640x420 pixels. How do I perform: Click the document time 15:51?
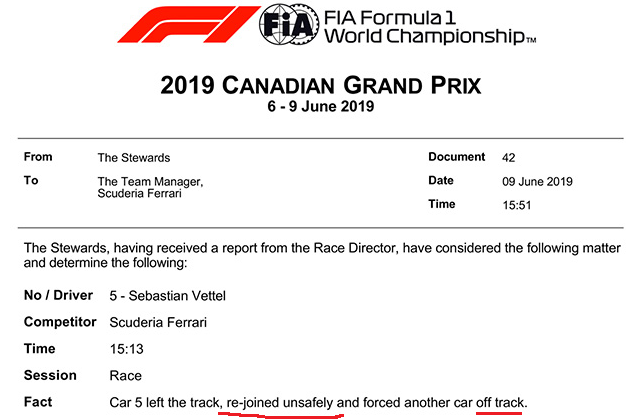tap(517, 205)
